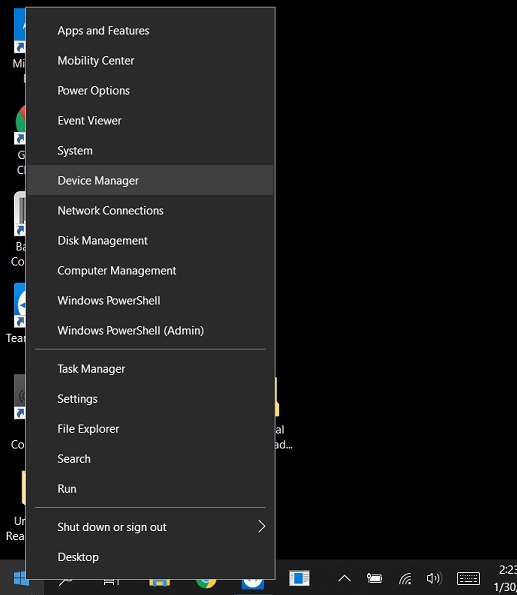
Task: Open the Run dialog entry
Action: [150, 488]
